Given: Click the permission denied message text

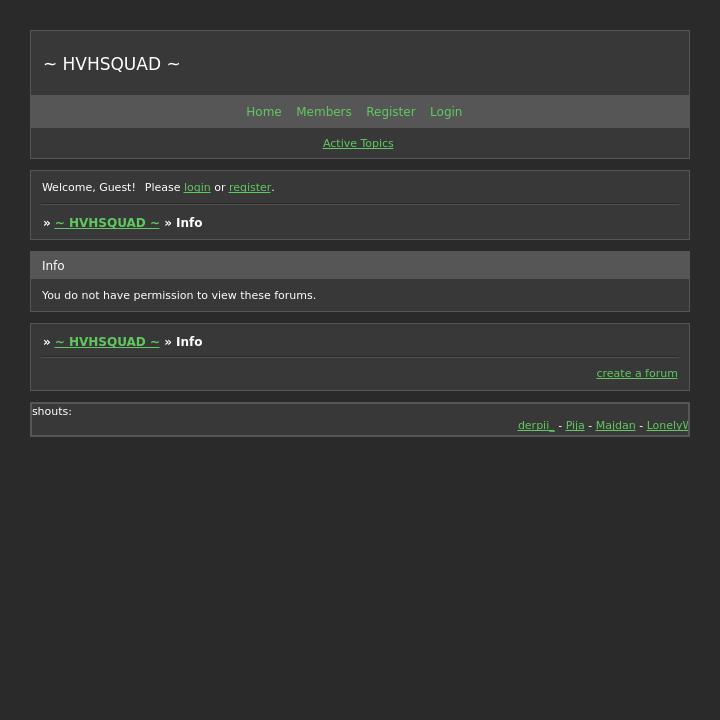Looking at the screenshot, I should coord(179,296).
